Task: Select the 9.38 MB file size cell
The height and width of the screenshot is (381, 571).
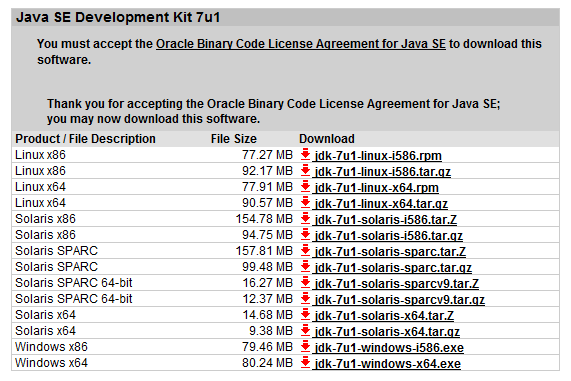Action: (271, 331)
